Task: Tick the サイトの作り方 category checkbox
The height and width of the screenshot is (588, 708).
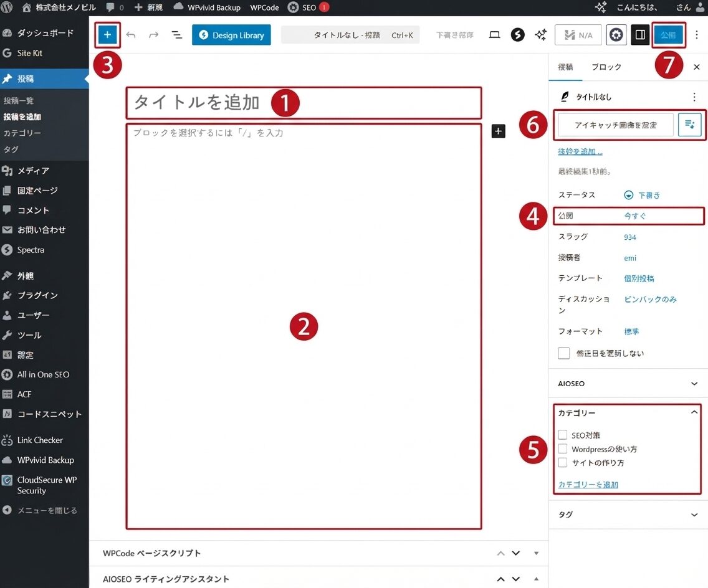Action: (x=563, y=462)
